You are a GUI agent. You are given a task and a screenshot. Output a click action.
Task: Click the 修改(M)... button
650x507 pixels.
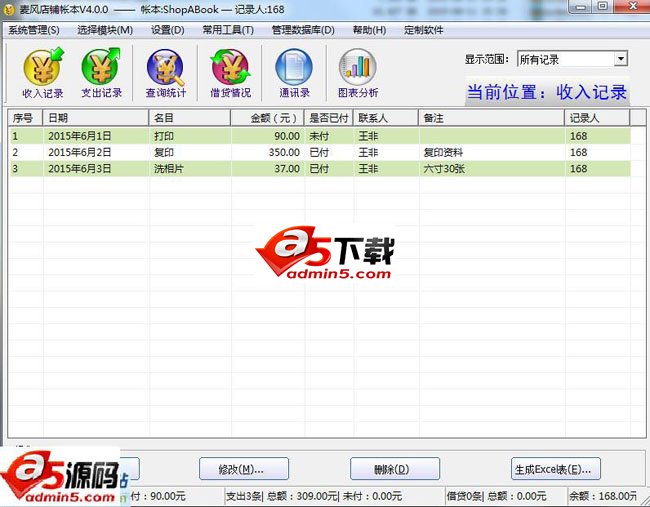tap(244, 469)
